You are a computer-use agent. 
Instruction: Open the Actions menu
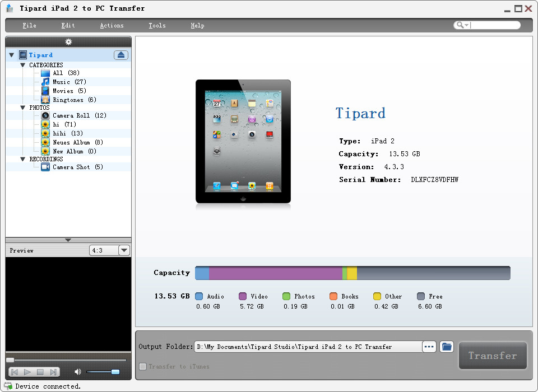tap(112, 25)
